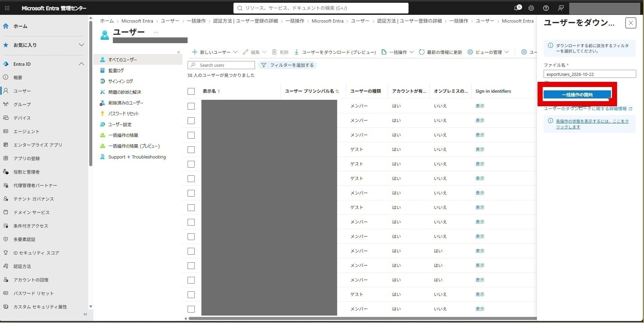Viewport: 644px width, 323px height.
Task: Click the Search users input field
Action: [221, 65]
